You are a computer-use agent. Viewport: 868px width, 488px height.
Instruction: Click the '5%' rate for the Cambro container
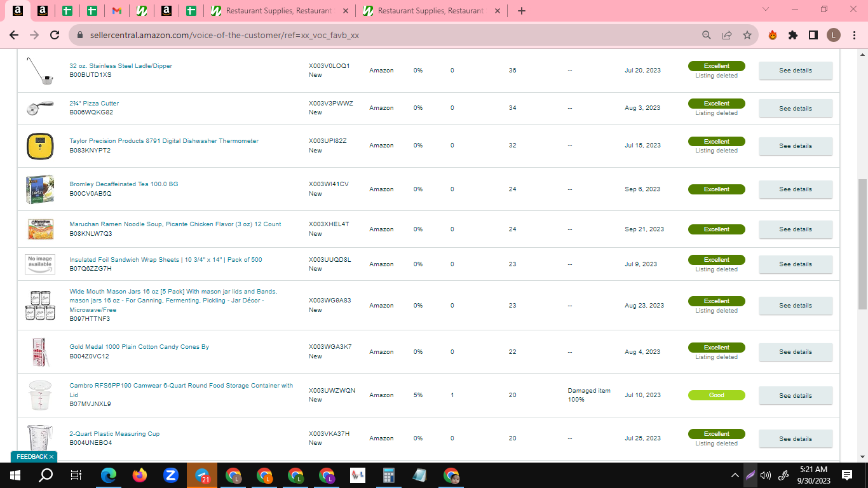(418, 395)
